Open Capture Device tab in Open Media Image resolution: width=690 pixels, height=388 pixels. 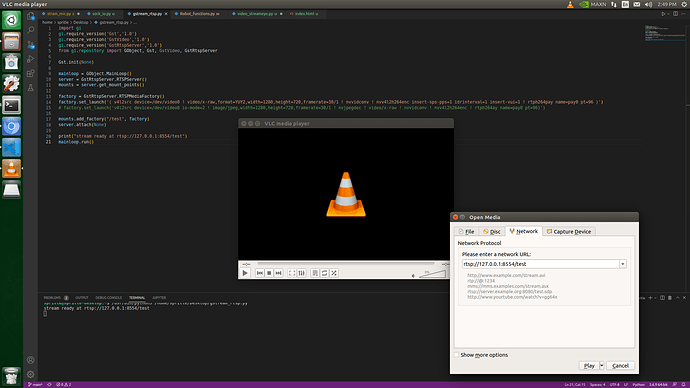click(x=569, y=231)
